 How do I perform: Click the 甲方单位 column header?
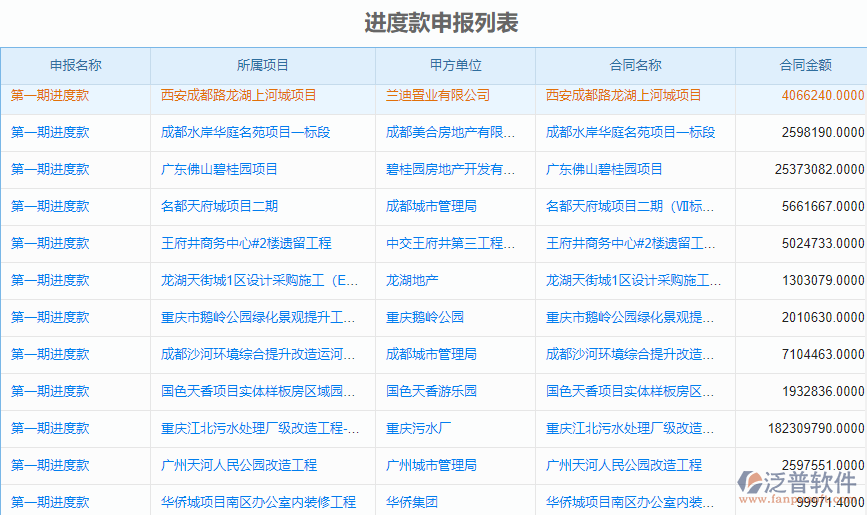(x=456, y=65)
